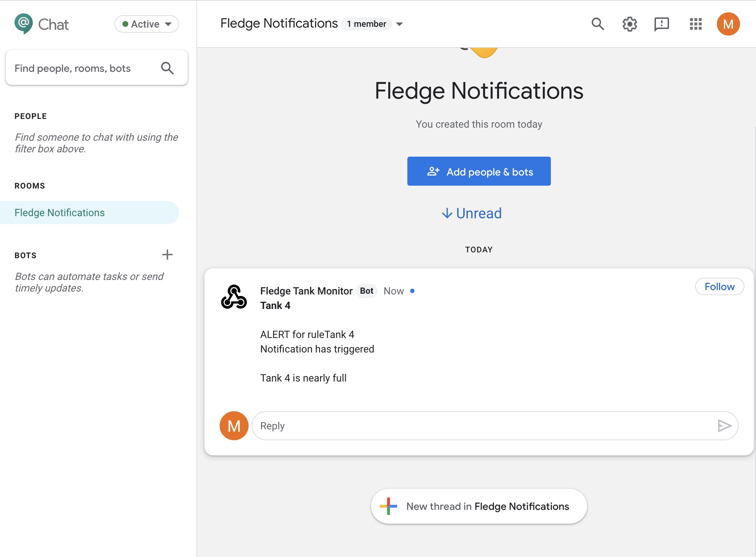Expand the room options arrow beside 1 member
This screenshot has width=756, height=557.
pos(399,24)
